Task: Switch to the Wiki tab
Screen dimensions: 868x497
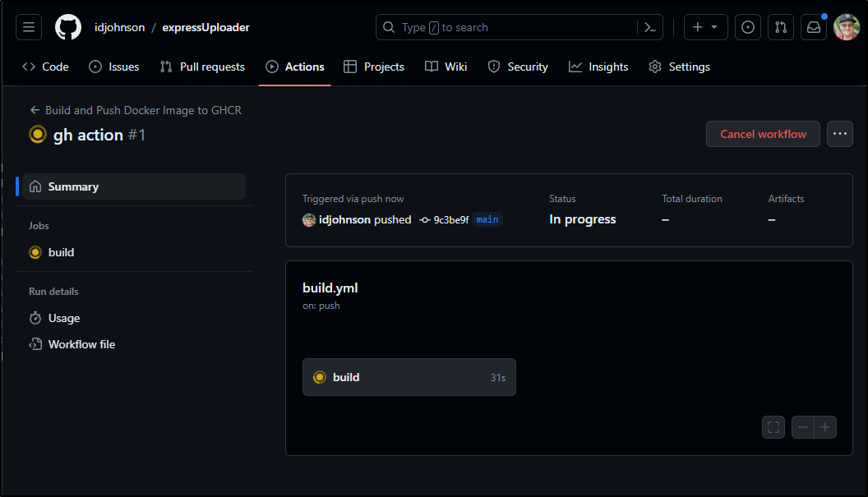Action: 446,67
